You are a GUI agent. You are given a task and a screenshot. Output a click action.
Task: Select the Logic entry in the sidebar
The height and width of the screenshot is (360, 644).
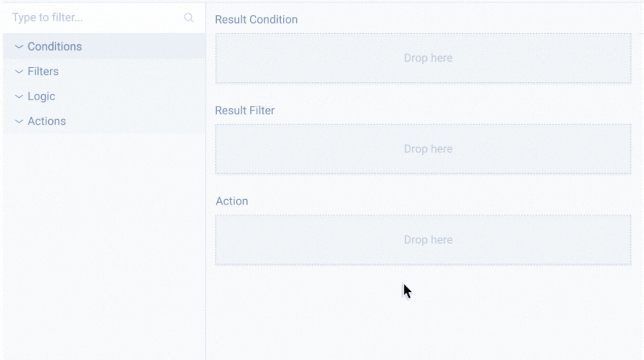[x=41, y=96]
